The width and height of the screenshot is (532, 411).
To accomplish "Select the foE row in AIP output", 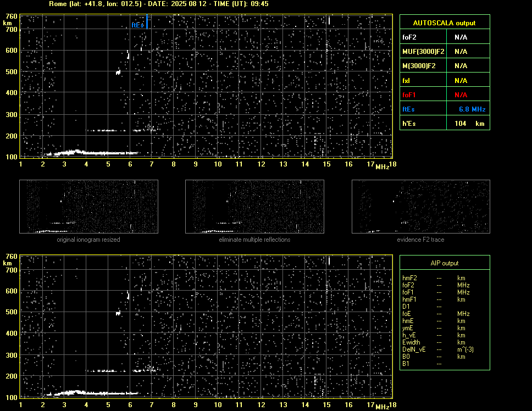I will click(436, 314).
